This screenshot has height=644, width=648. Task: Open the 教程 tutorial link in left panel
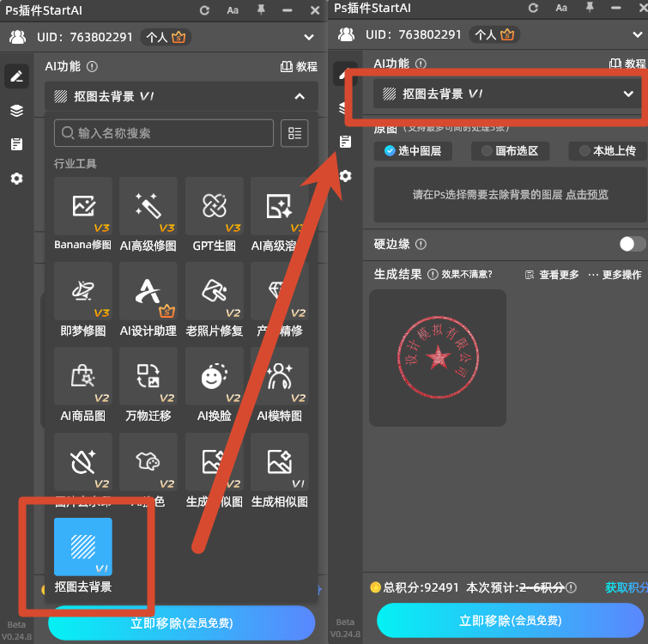[299, 67]
